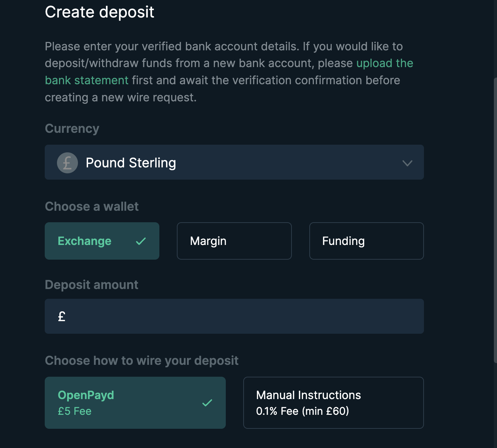Click the Deposit amount label
The width and height of the screenshot is (497, 448).
click(x=92, y=285)
